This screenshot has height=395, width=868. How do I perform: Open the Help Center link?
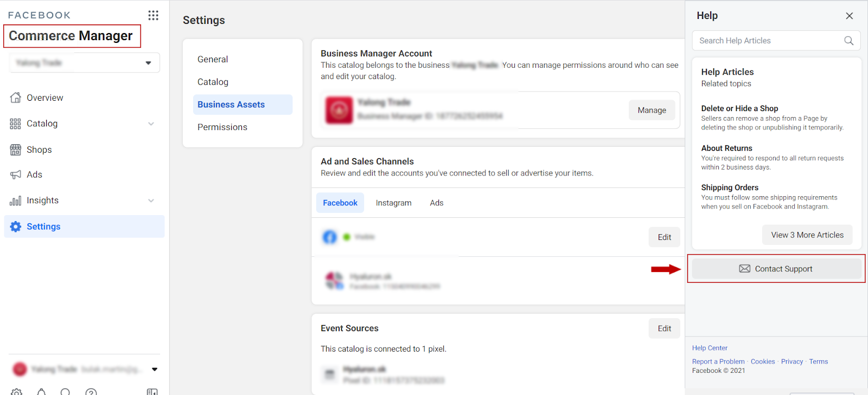coord(710,348)
